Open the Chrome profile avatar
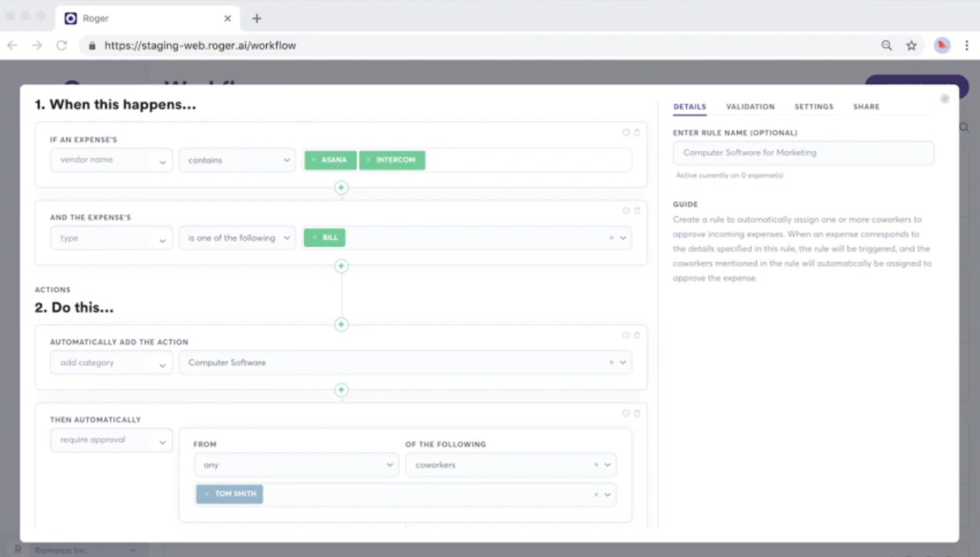This screenshot has width=980, height=557. (942, 45)
